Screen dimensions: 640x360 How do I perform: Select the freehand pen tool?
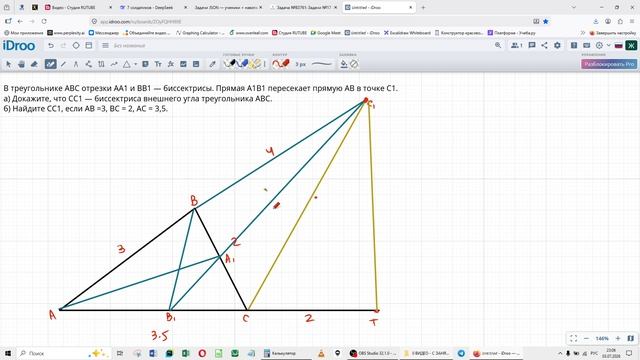[51, 64]
